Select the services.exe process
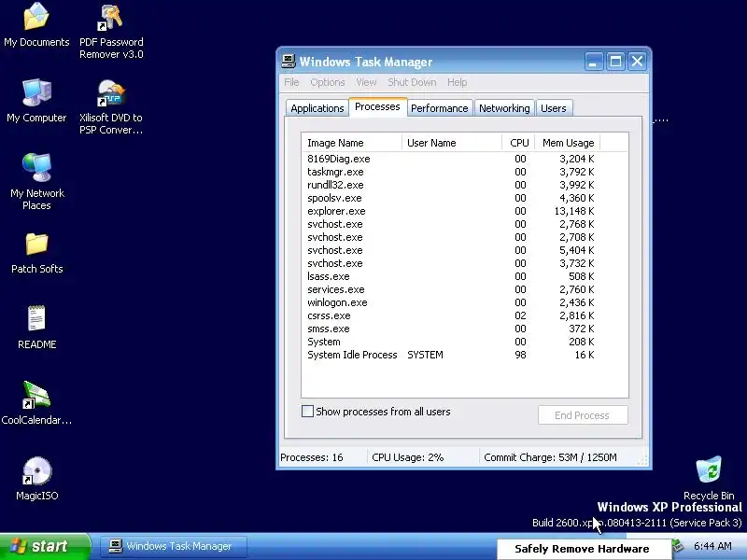This screenshot has width=747, height=560. 451,289
